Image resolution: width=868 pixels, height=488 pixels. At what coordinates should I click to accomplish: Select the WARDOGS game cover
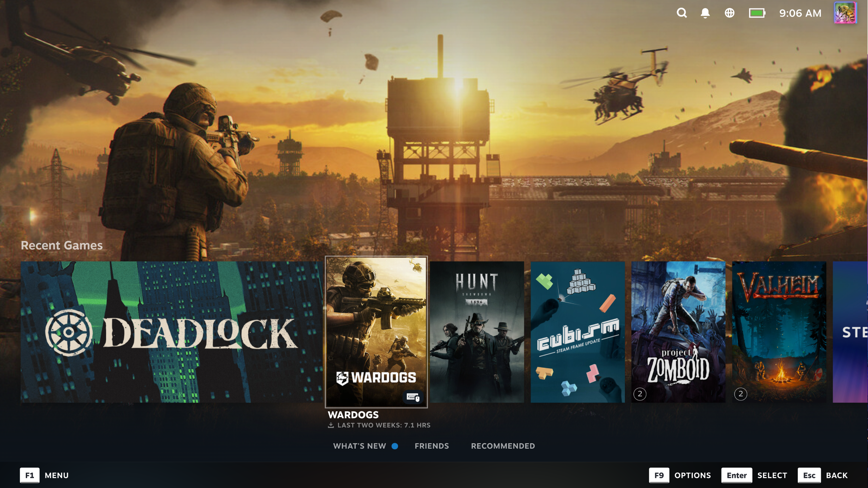(376, 332)
